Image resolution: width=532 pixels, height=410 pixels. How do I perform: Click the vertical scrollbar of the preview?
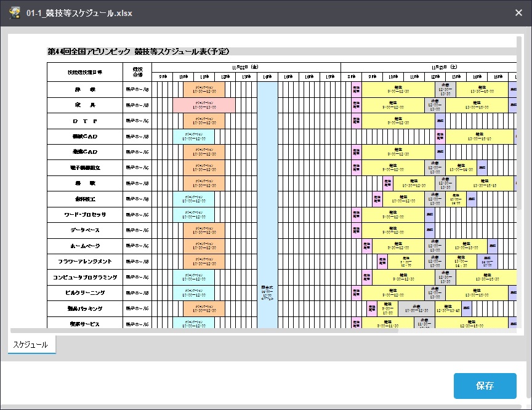518,123
